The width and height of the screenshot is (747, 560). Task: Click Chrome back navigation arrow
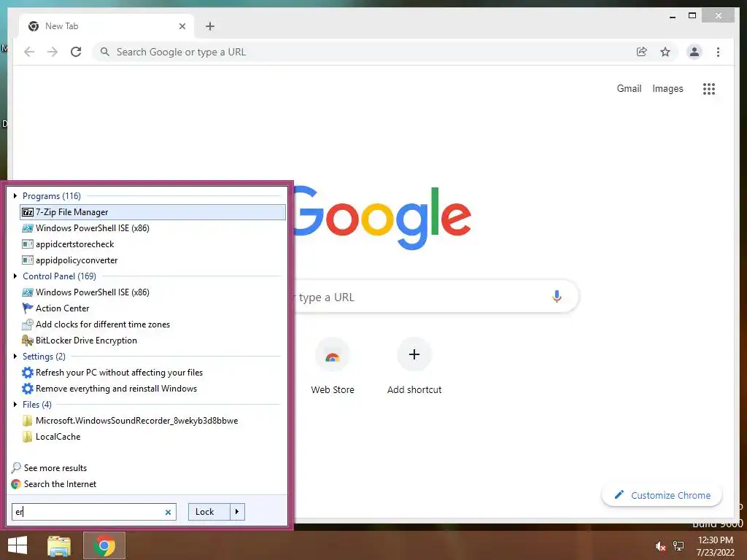point(29,52)
